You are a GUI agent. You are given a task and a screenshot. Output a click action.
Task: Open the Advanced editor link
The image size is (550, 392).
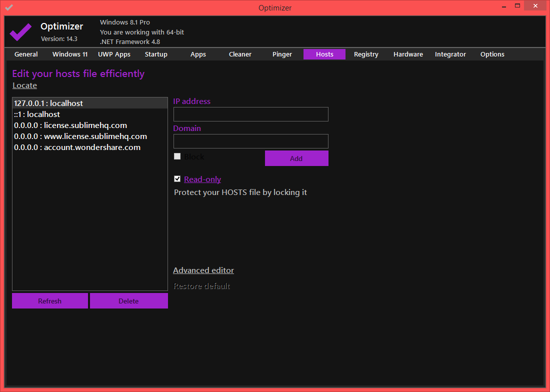coord(203,270)
